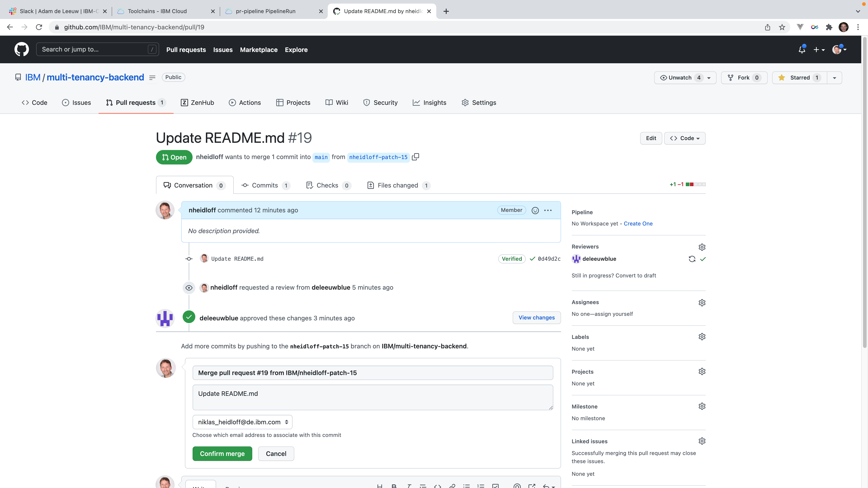Open Labels settings gear

click(x=702, y=337)
